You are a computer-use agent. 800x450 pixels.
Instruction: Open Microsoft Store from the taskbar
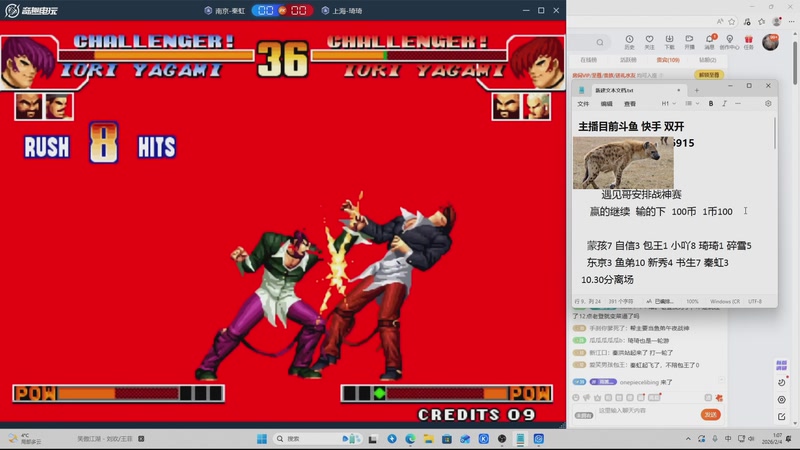(447, 439)
